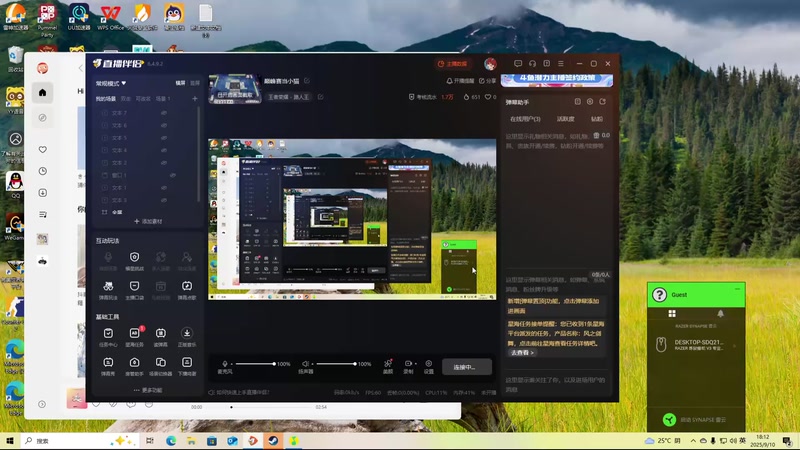Click the home icon in left sidebar
The width and height of the screenshot is (800, 450).
42,92
